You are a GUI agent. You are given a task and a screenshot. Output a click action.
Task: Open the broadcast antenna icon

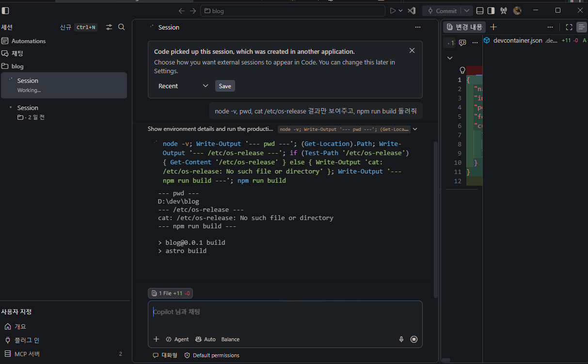504,11
